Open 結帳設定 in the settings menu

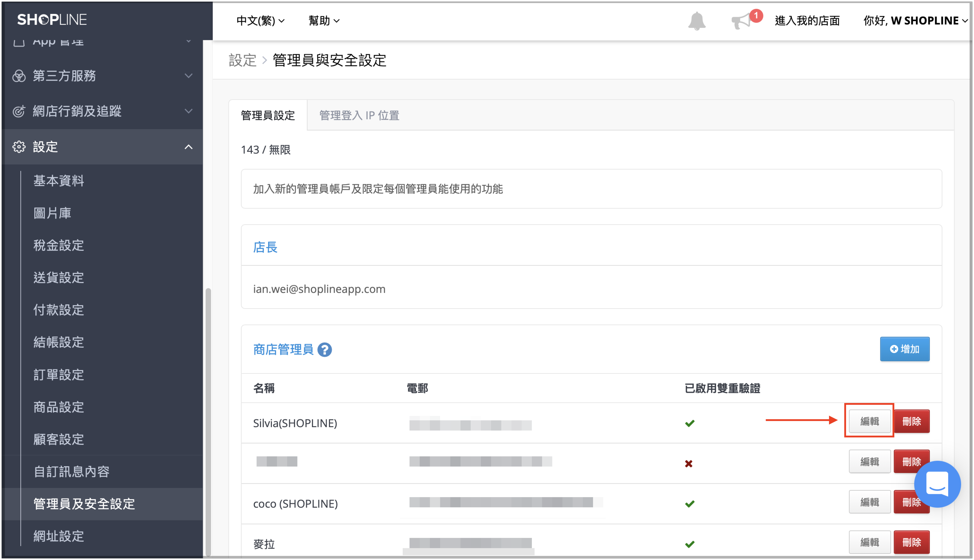[x=58, y=342]
